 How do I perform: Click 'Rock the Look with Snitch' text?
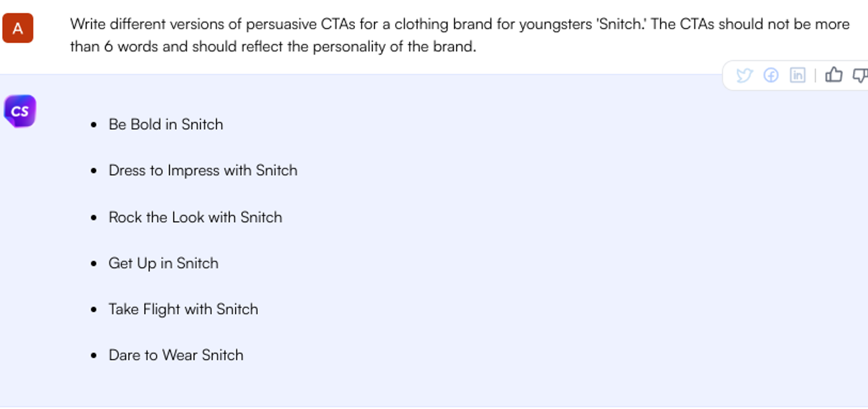coord(195,217)
